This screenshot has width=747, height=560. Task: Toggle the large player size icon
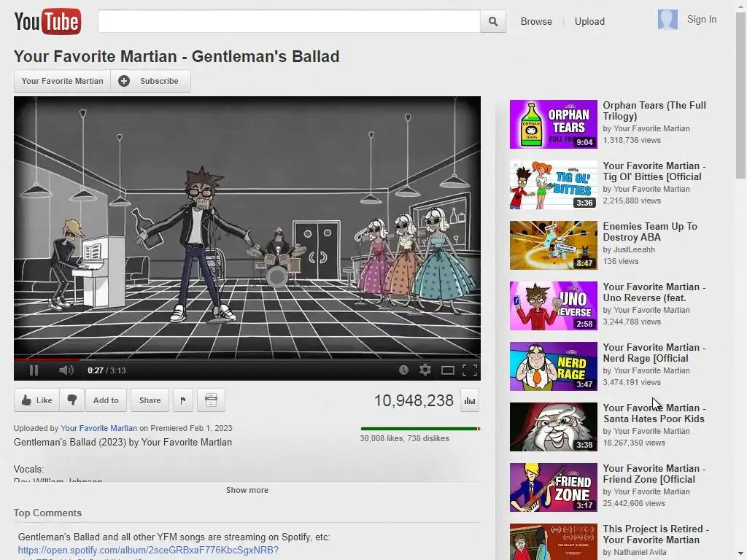pos(447,370)
